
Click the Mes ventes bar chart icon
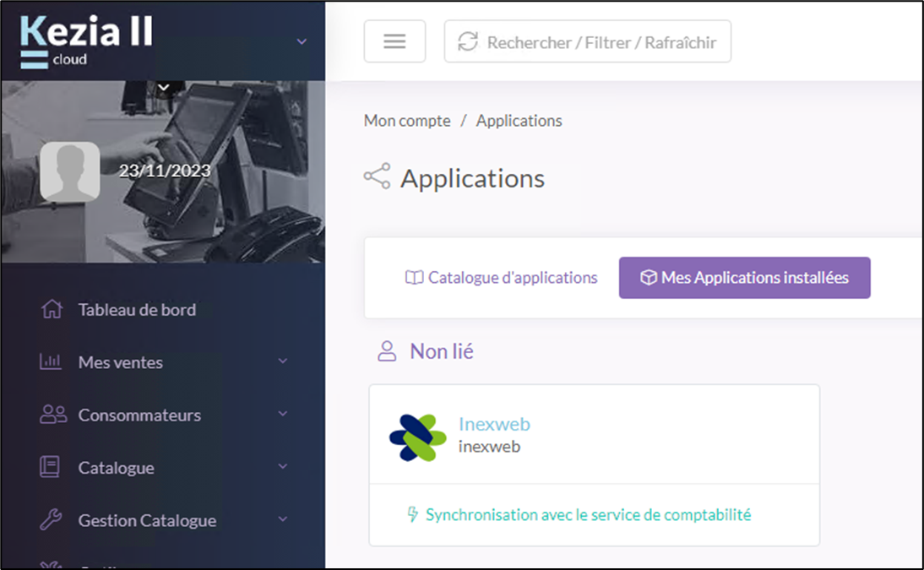[x=52, y=362]
